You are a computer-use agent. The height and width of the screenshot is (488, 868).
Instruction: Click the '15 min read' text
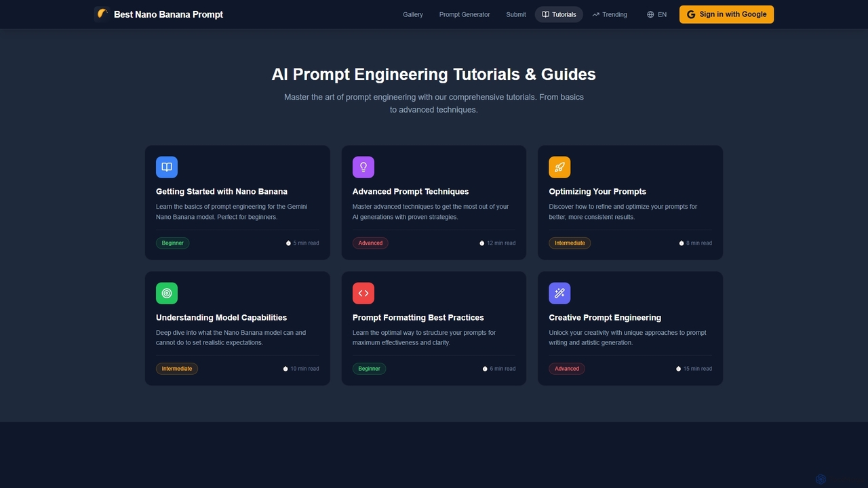(x=697, y=369)
